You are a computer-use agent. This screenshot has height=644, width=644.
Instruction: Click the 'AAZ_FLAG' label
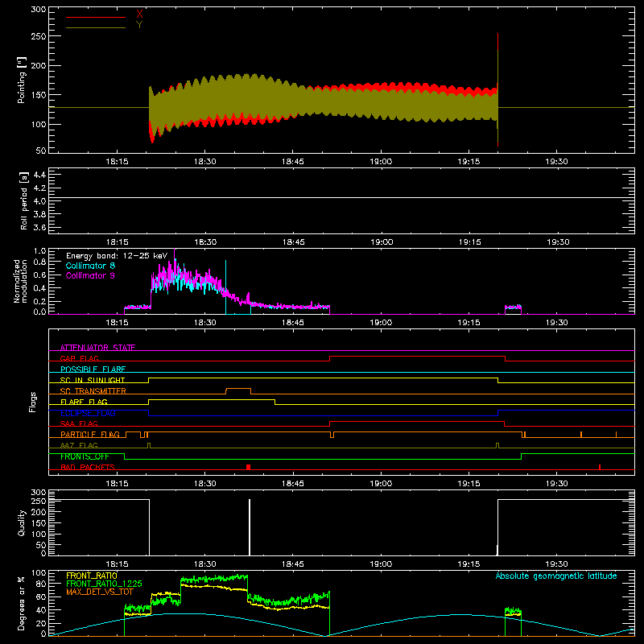[79, 445]
